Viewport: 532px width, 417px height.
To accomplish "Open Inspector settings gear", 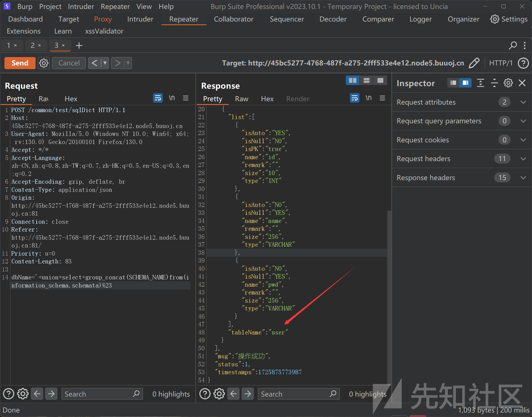I will point(508,83).
